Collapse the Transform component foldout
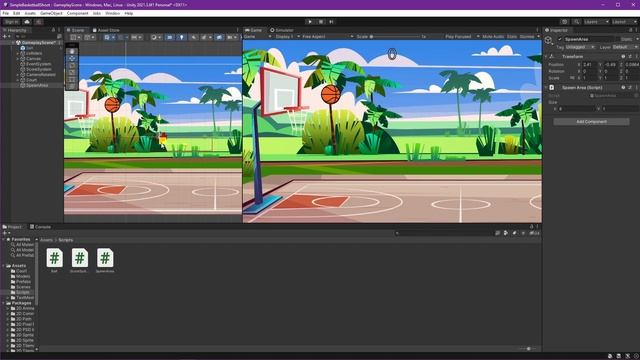This screenshot has height=360, width=640. 546,56
